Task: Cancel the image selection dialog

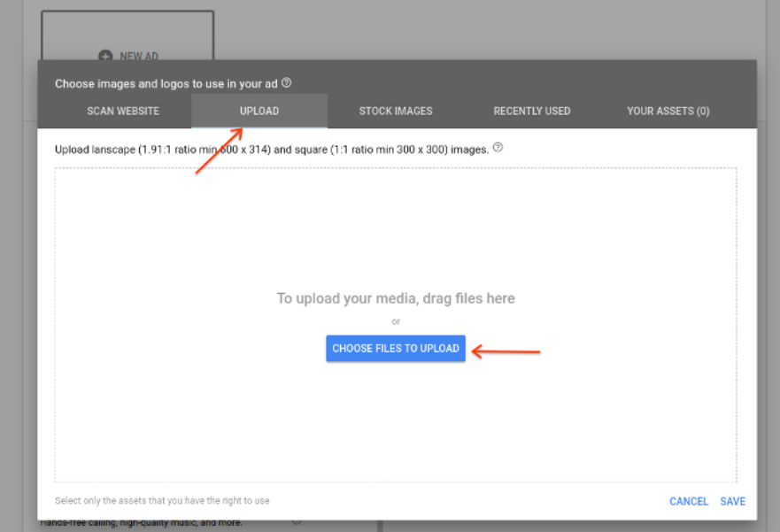Action: [x=689, y=501]
